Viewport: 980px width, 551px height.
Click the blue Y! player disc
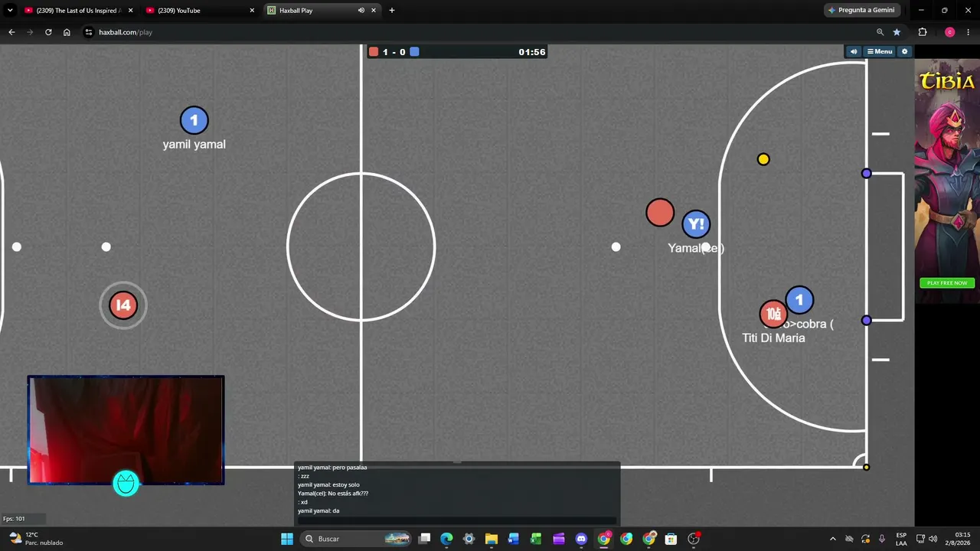(x=696, y=224)
